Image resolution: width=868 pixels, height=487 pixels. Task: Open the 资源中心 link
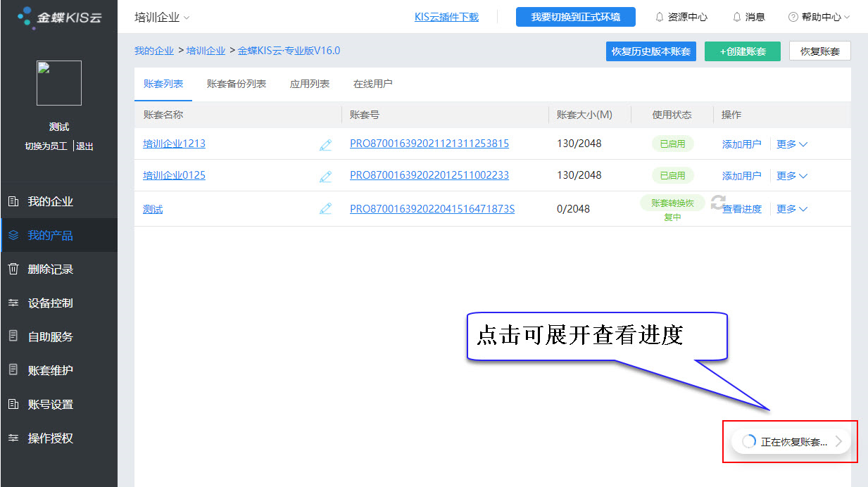(x=688, y=17)
